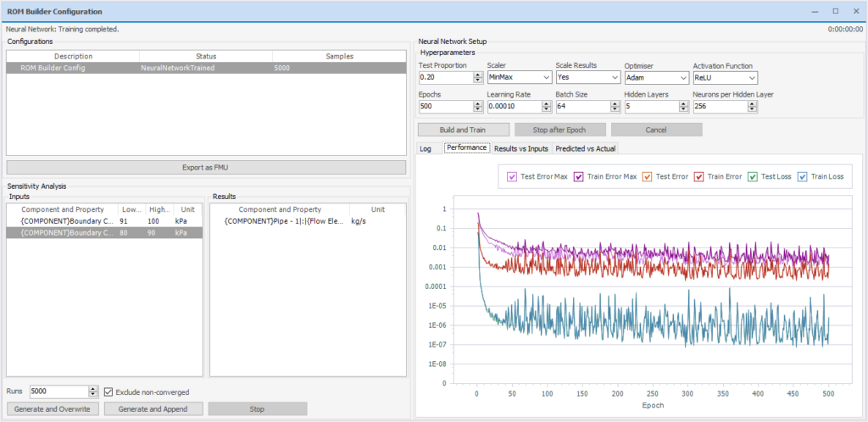Click the Epoch axis label on chart

pyautogui.click(x=653, y=405)
